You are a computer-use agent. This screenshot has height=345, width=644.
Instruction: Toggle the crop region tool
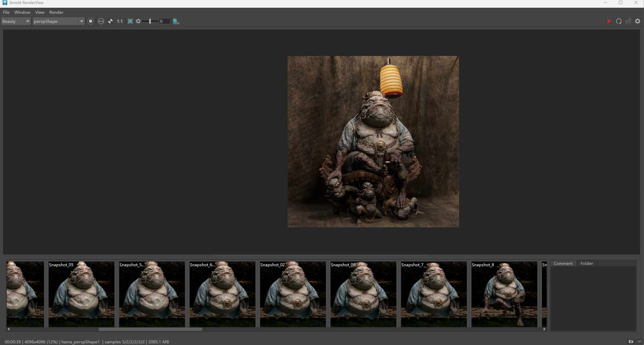click(130, 21)
